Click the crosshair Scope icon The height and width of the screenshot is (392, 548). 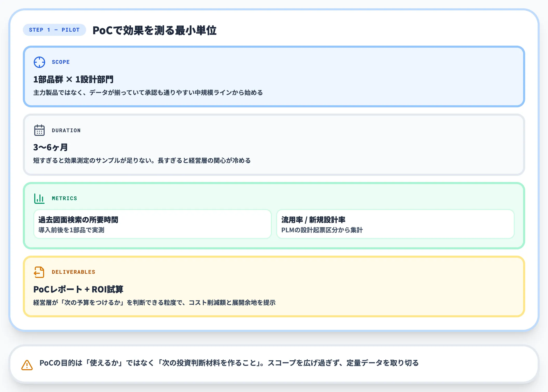[39, 62]
